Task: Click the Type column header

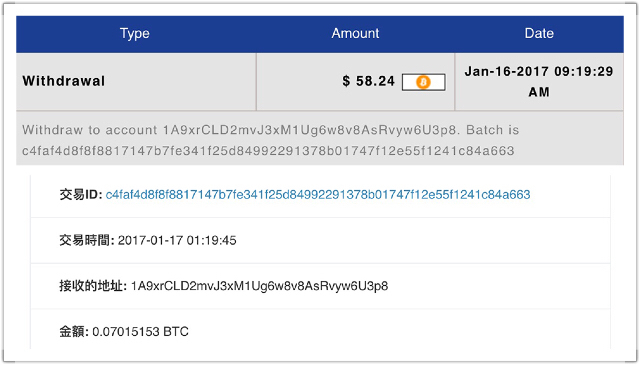Action: [135, 33]
